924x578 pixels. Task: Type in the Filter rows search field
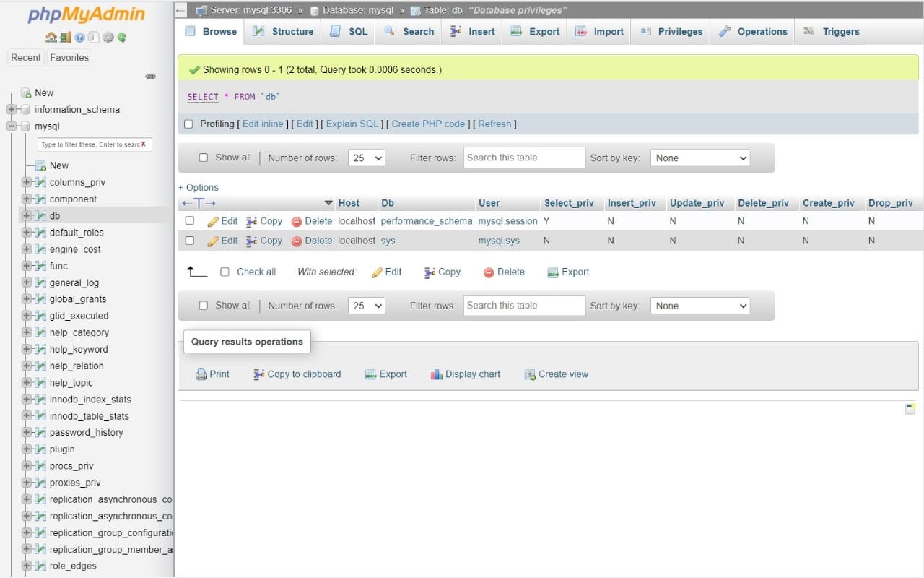[524, 158]
